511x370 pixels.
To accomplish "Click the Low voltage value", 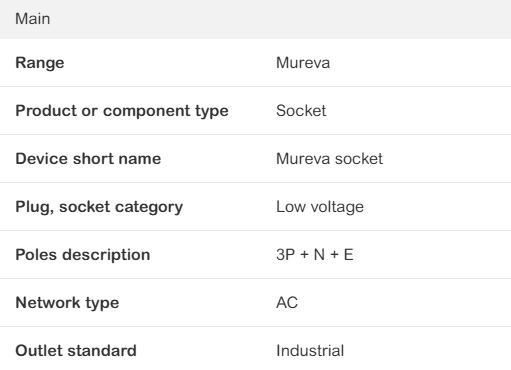I will [x=320, y=207].
